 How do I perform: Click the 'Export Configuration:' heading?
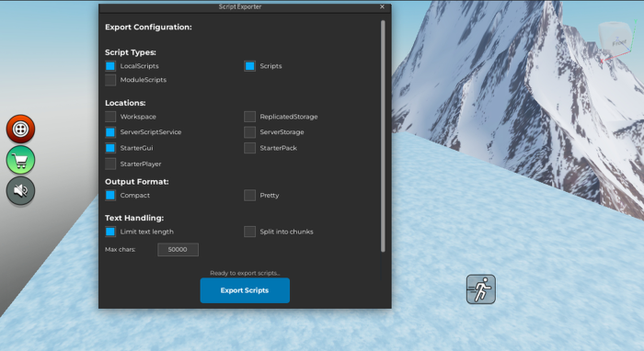[x=148, y=27]
